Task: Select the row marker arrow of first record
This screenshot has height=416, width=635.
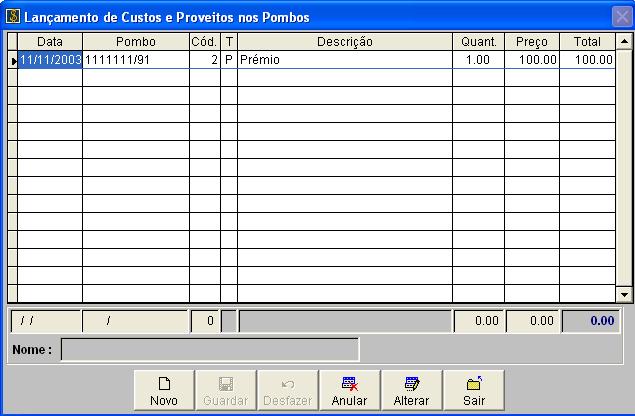Action: pos(13,60)
